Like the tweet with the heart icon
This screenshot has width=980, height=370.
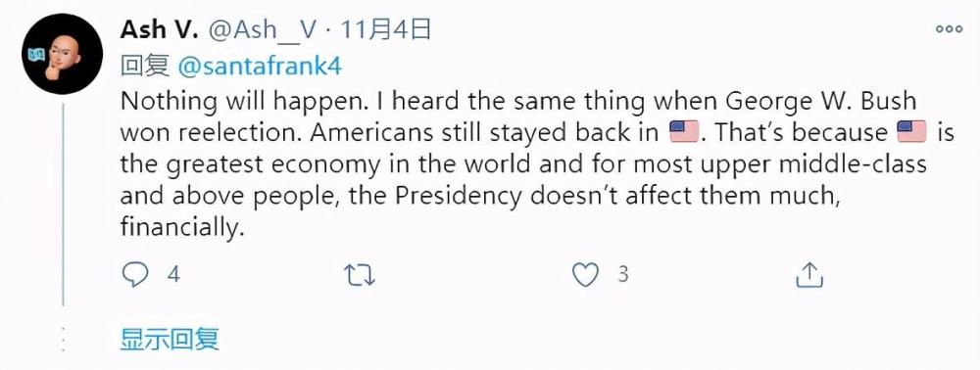pos(586,274)
